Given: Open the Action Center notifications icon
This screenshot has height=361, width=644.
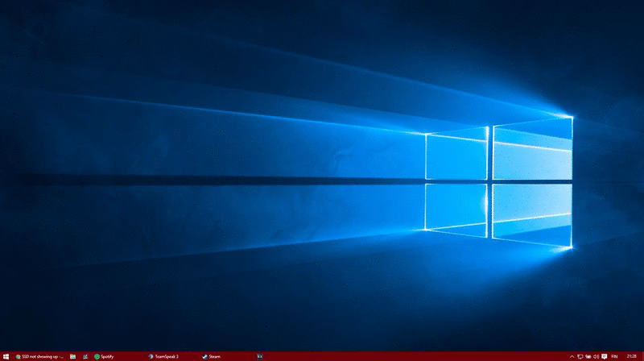Looking at the screenshot, I should tap(605, 356).
